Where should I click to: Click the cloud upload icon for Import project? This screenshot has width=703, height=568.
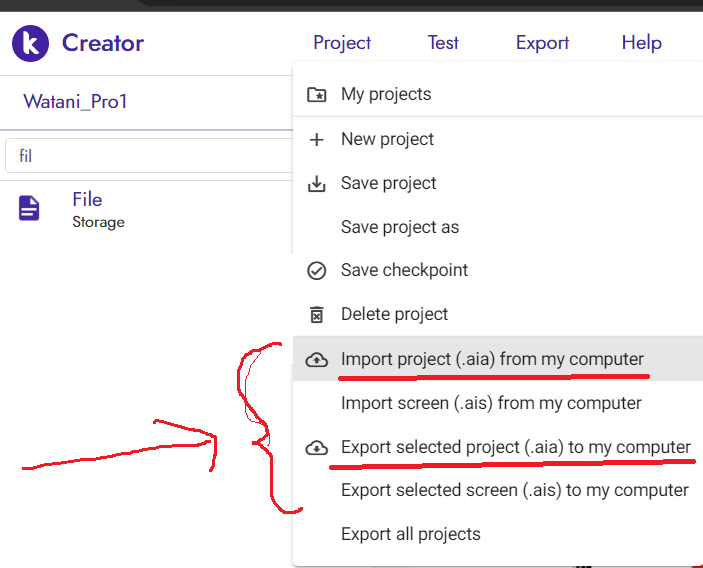[316, 360]
